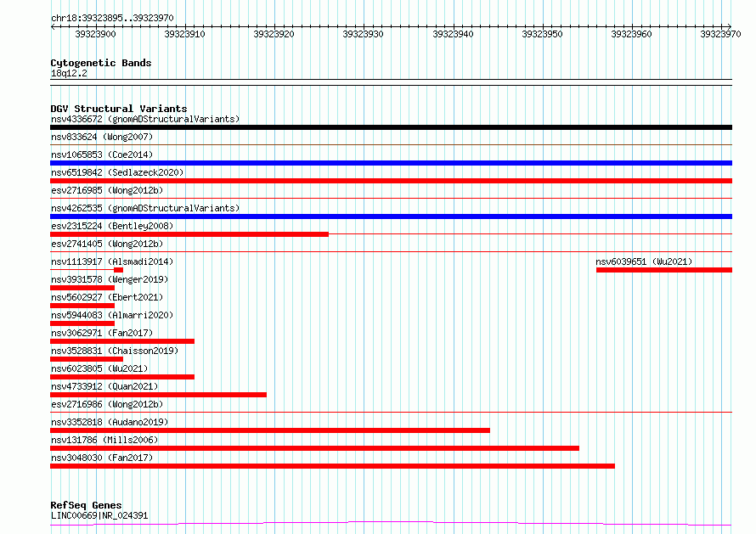The image size is (756, 534).
Task: Open the nsv3048030 (Fan2017) label
Action: pos(102,458)
